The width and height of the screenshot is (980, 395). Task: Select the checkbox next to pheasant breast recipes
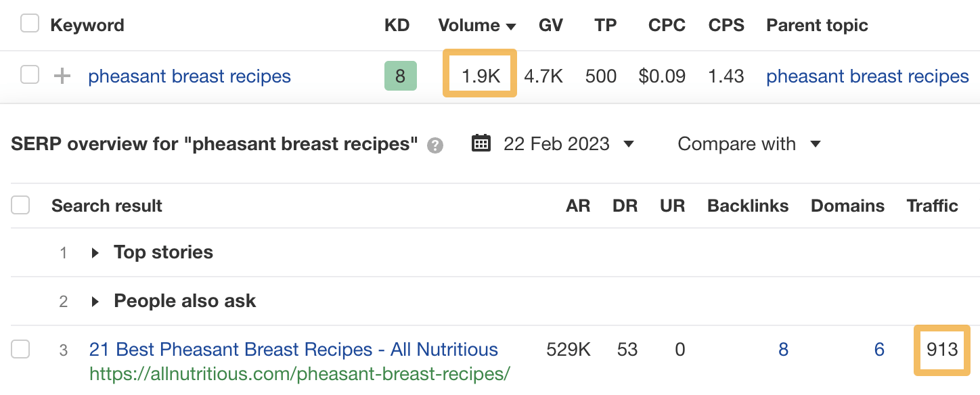[29, 76]
